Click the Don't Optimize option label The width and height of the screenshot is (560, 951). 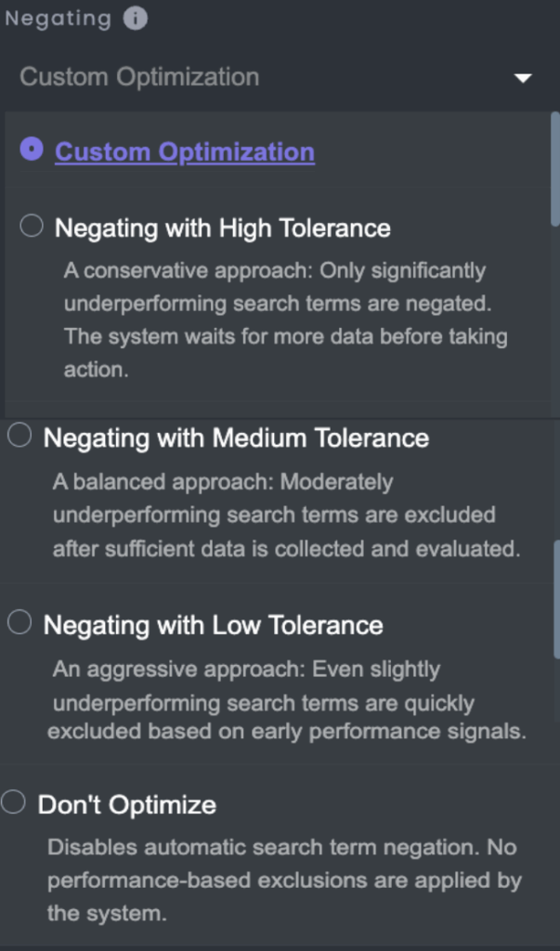(126, 805)
